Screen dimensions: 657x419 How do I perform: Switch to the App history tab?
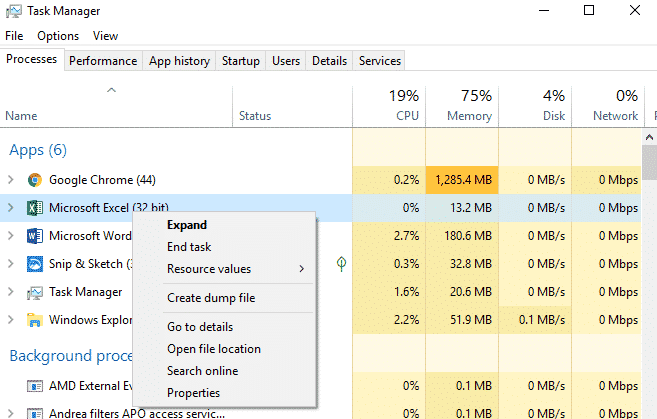click(x=179, y=61)
